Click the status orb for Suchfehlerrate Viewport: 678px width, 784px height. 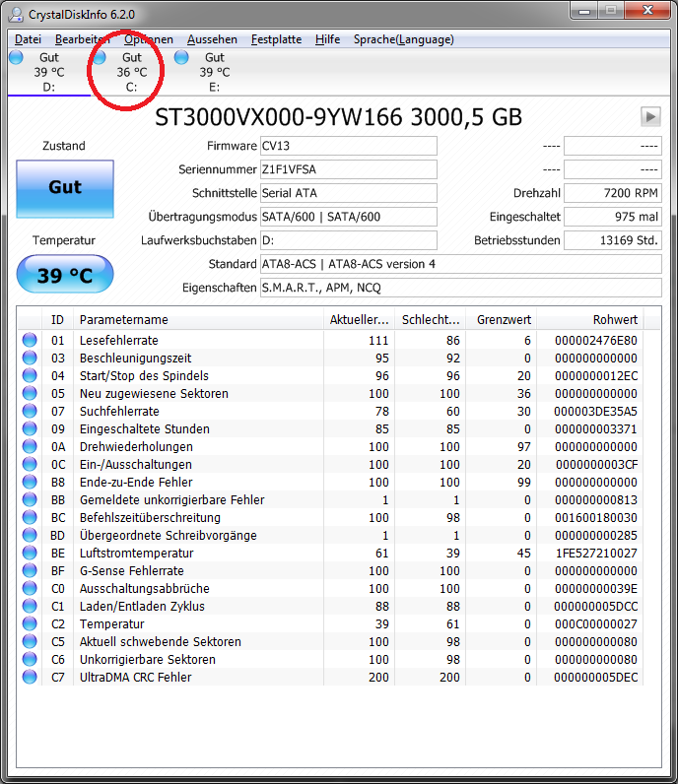[30, 411]
